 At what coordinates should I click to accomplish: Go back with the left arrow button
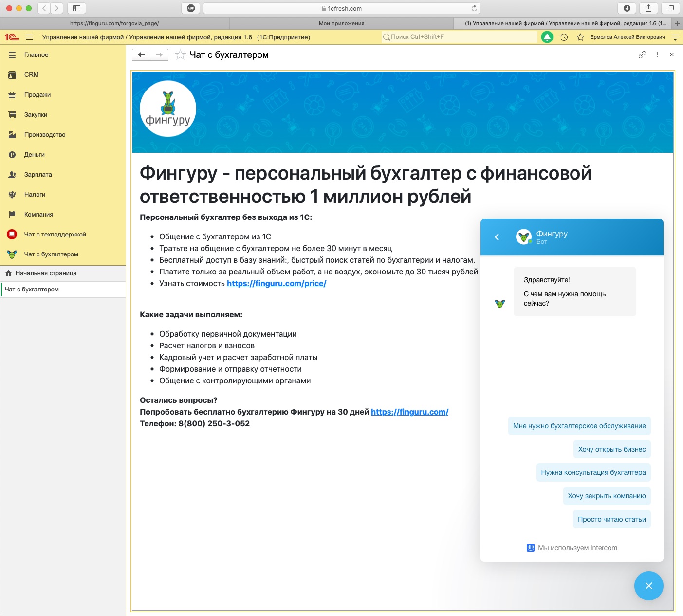[141, 55]
